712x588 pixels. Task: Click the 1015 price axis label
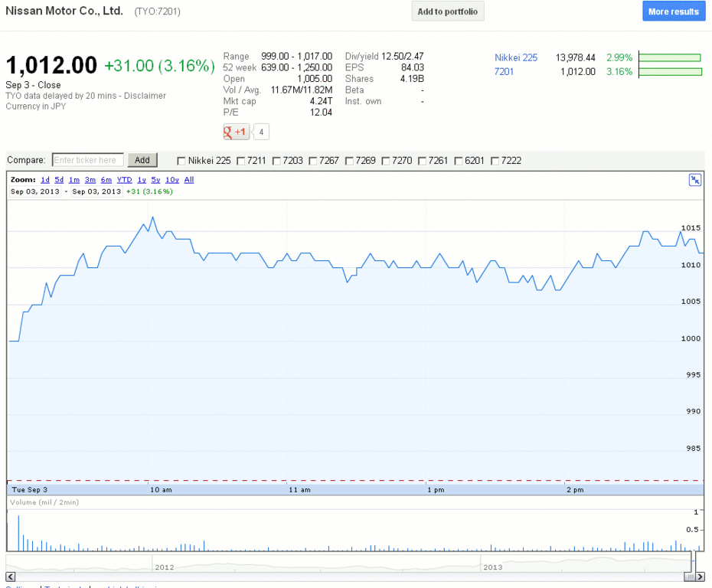pyautogui.click(x=691, y=228)
